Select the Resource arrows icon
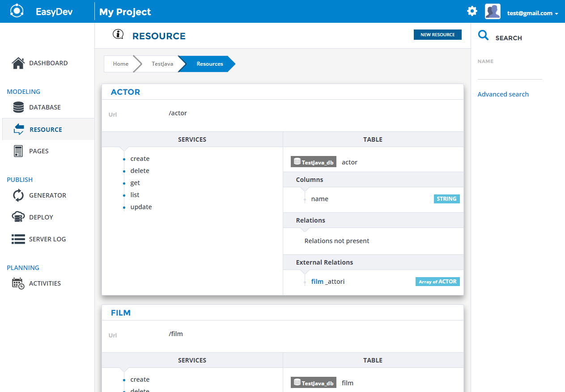The height and width of the screenshot is (392, 565). click(19, 130)
